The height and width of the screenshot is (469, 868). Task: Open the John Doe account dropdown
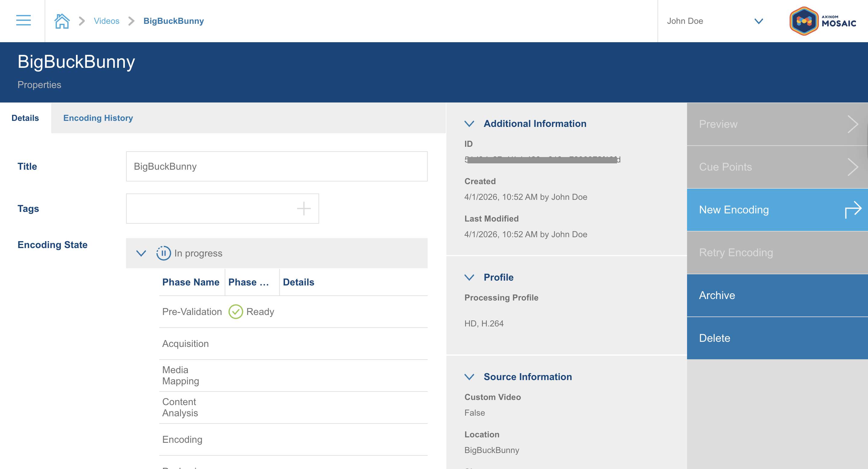point(759,21)
